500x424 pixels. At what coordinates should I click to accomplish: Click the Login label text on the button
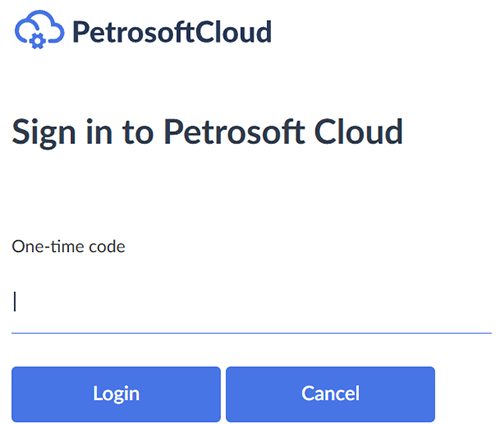click(116, 394)
